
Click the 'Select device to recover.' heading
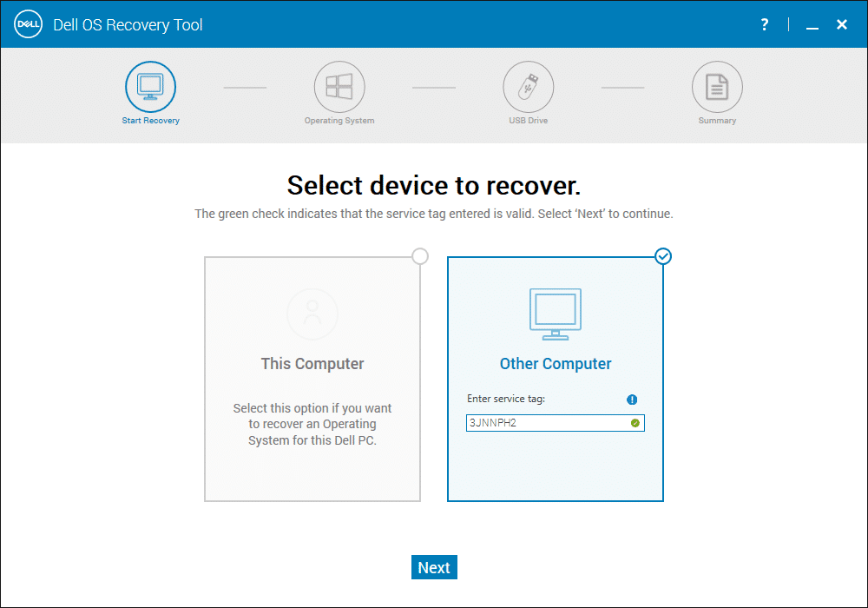pyautogui.click(x=434, y=186)
